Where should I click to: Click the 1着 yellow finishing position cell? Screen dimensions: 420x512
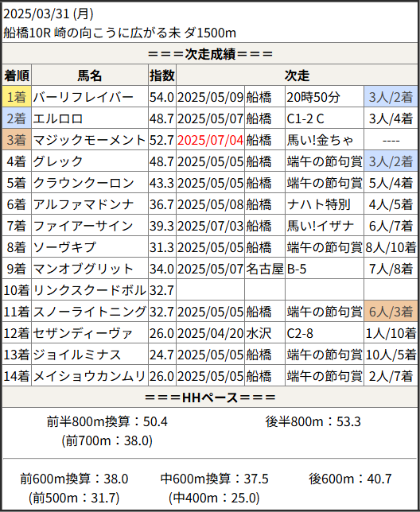[x=17, y=97]
